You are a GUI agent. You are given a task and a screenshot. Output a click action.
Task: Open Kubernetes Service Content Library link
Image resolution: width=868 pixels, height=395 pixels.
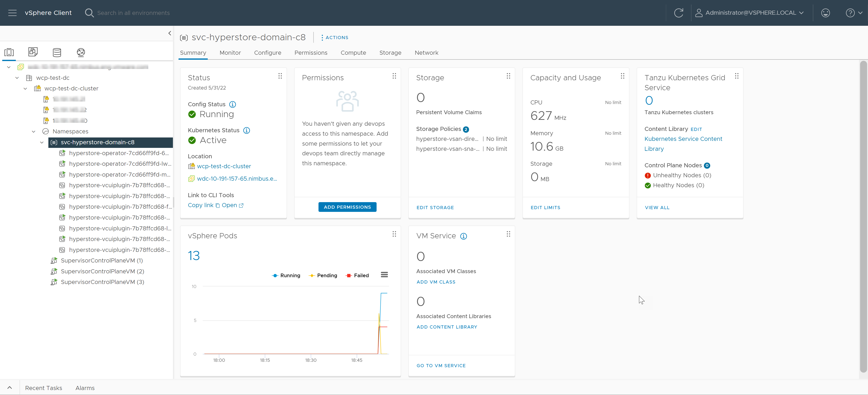tap(683, 144)
